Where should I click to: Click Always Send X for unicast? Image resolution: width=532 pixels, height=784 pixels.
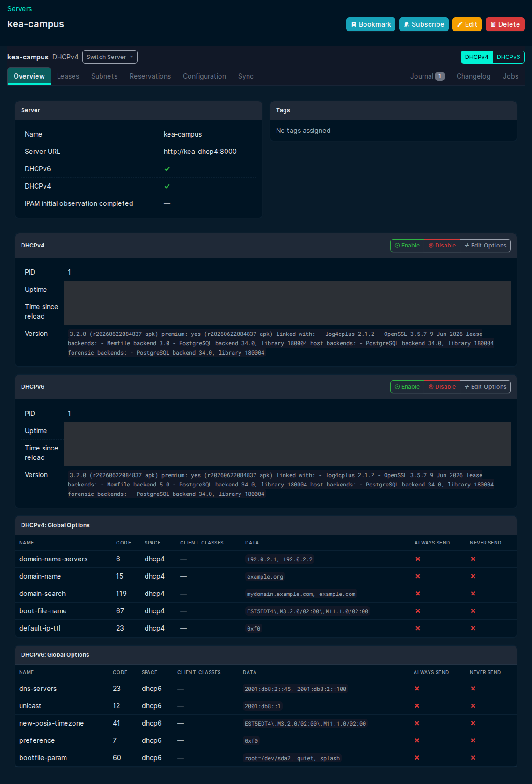click(x=417, y=706)
